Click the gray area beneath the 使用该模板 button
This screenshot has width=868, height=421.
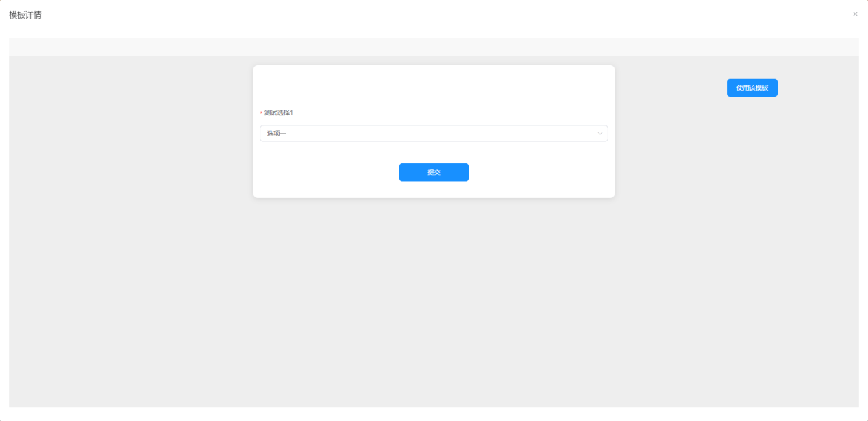pyautogui.click(x=752, y=206)
